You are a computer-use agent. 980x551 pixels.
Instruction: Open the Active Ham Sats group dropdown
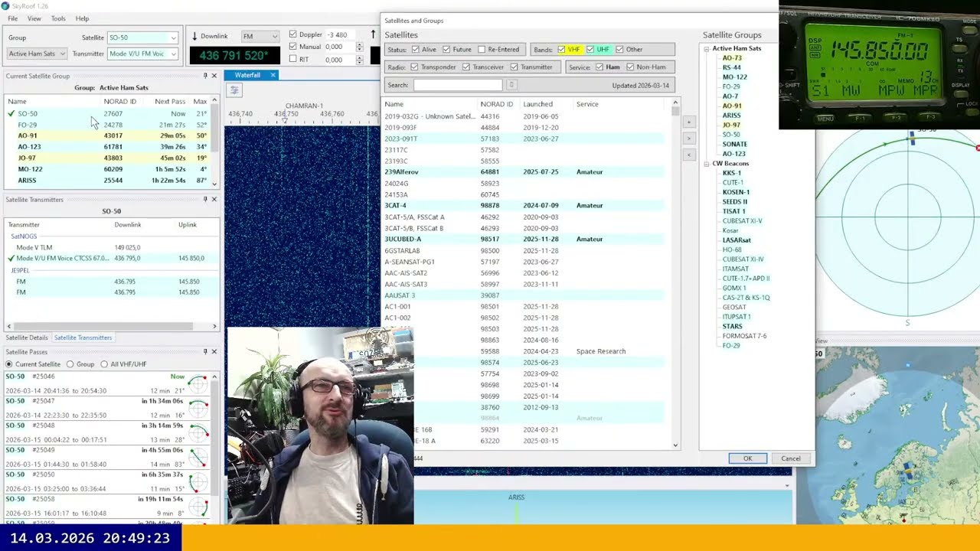37,54
